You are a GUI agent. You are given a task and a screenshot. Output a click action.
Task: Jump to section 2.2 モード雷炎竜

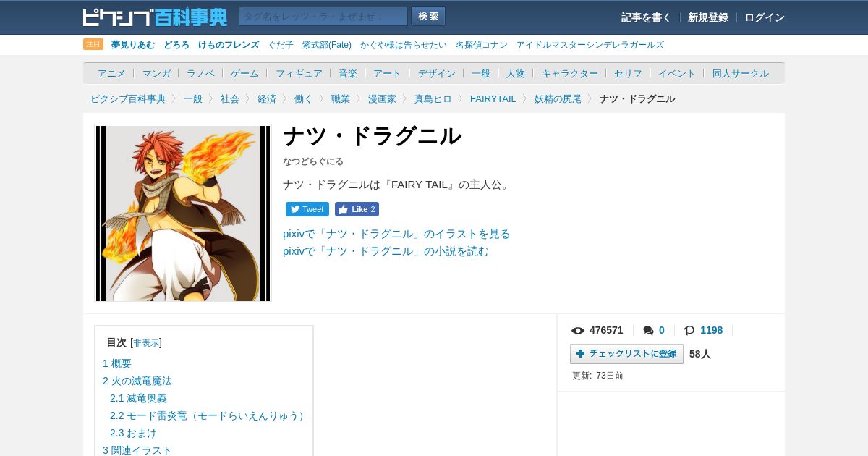pos(210,415)
